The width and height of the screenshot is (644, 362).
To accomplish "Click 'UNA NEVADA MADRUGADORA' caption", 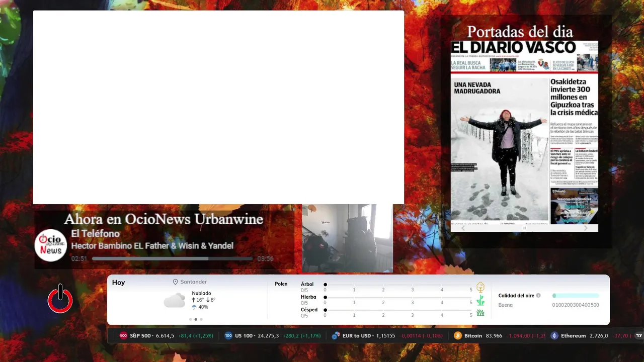I will point(477,88).
